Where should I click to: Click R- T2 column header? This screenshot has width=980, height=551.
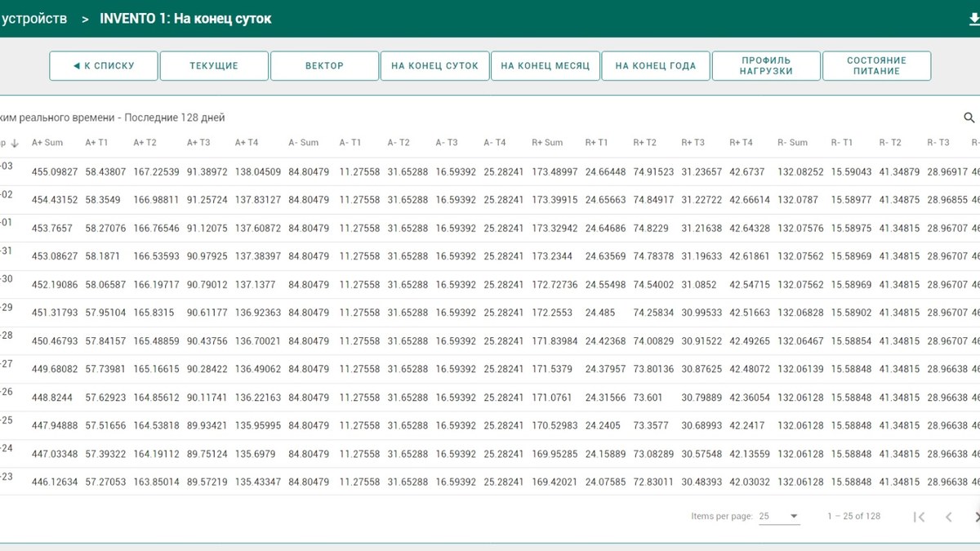(890, 143)
